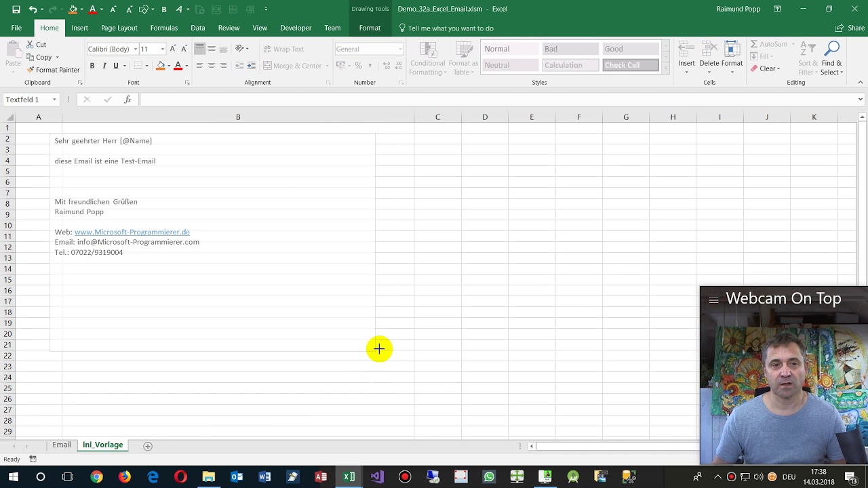This screenshot has width=868, height=488.
Task: Open the font name dropdown
Action: coord(135,49)
